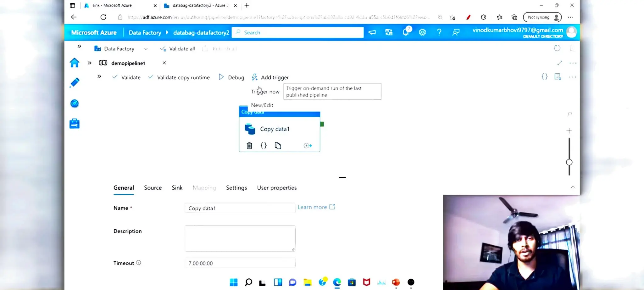644x290 pixels.
Task: Expand pipeline canvas to full screen
Action: pyautogui.click(x=559, y=63)
